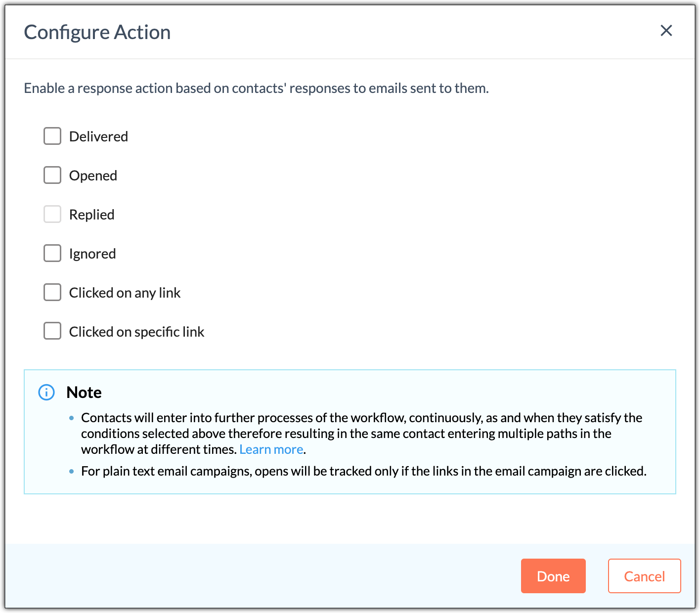Click the 'Enable a response action' description text
700x613 pixels.
[x=257, y=88]
